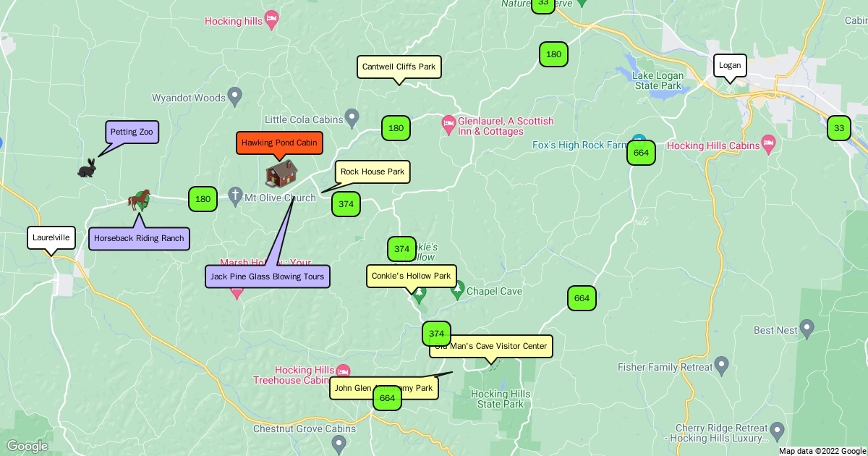This screenshot has height=456, width=868.
Task: Click the Logan town label
Action: click(x=730, y=65)
